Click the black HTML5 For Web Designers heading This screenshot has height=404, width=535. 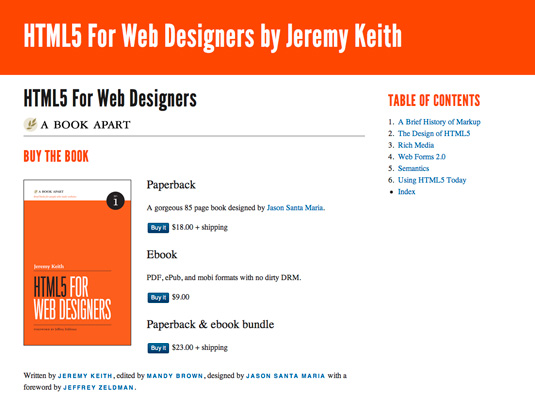110,98
